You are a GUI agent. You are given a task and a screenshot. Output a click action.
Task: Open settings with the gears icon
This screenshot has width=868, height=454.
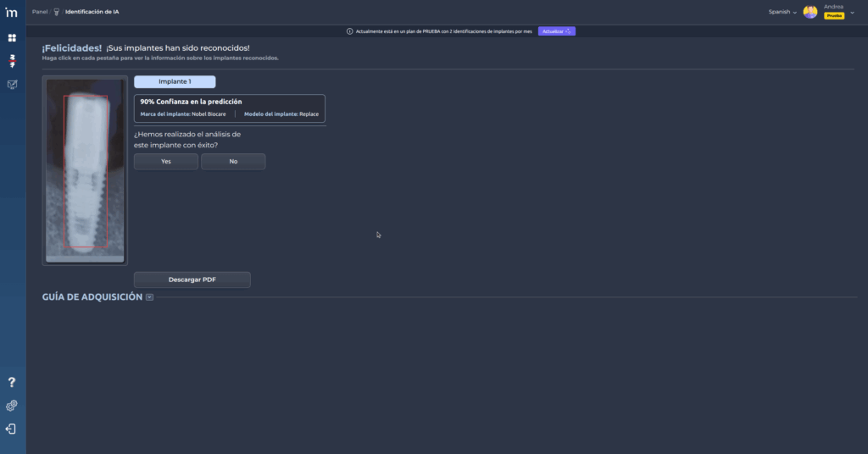12,406
